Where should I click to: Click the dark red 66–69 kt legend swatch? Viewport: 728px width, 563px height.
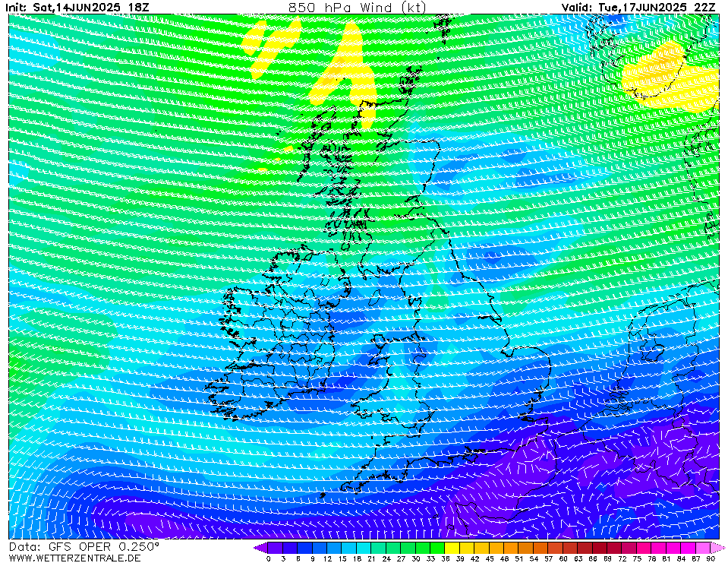click(x=600, y=548)
